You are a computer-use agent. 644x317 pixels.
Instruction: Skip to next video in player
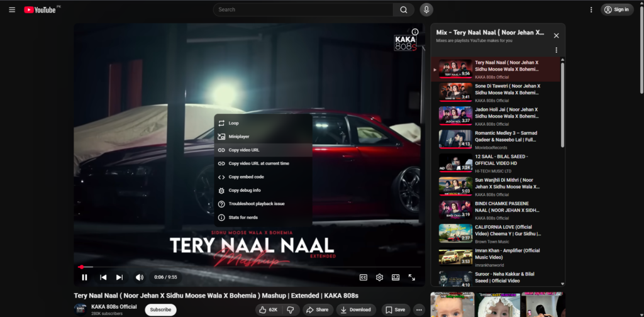point(119,277)
